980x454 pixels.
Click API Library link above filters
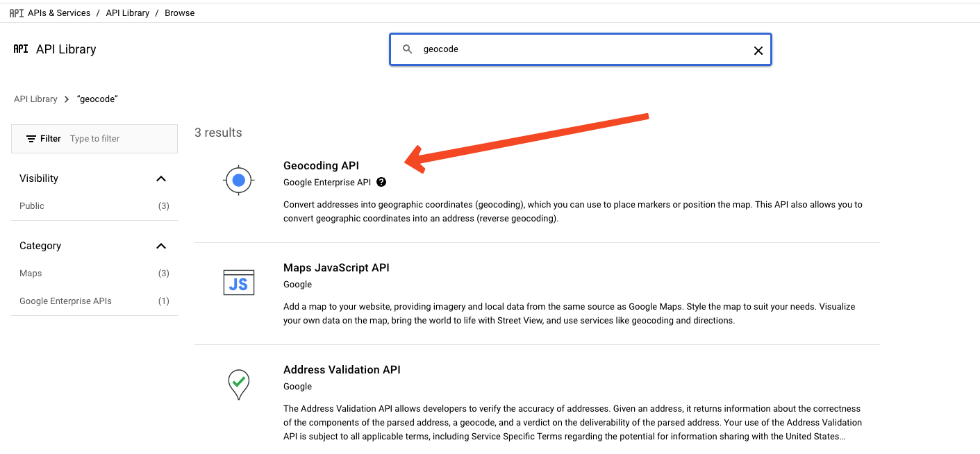click(x=35, y=99)
